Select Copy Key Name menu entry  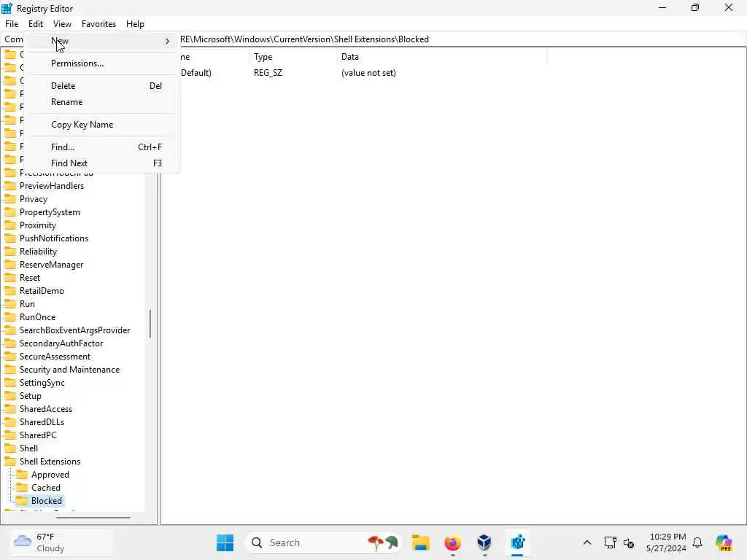(102, 124)
